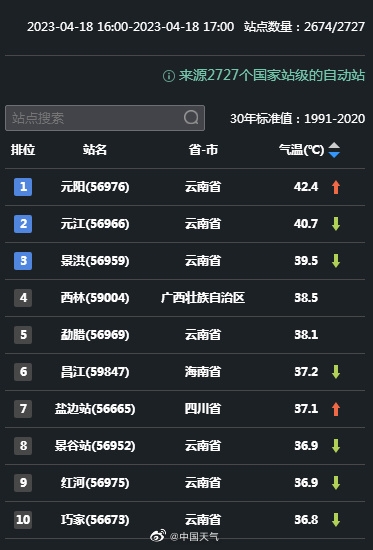Click the rank 2 badge
373x550 pixels.
pos(23,224)
